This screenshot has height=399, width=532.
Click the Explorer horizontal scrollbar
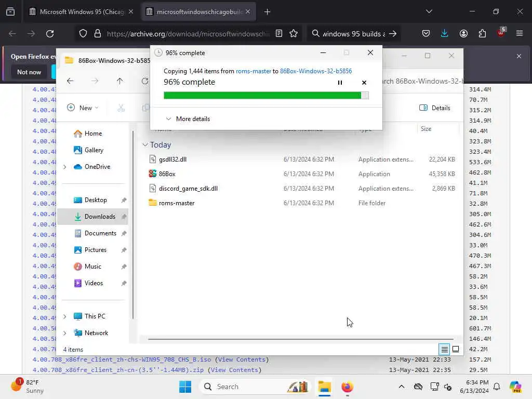[300, 339]
